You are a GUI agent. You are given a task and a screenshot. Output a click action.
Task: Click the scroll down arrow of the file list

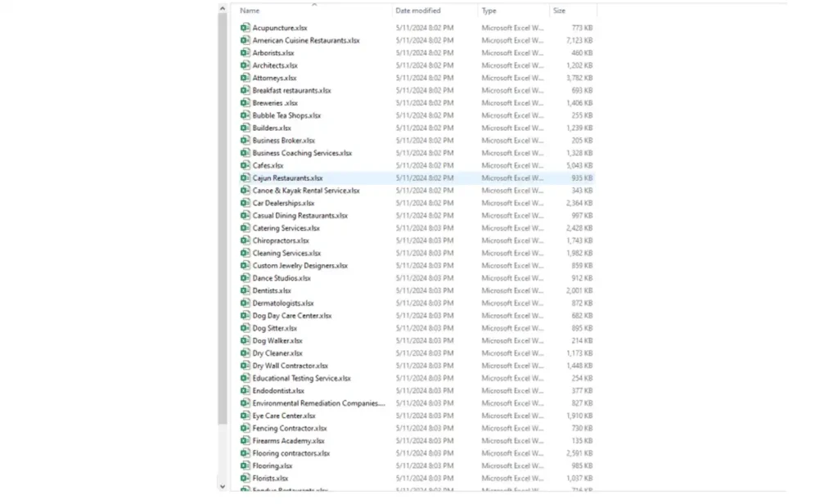point(223,487)
